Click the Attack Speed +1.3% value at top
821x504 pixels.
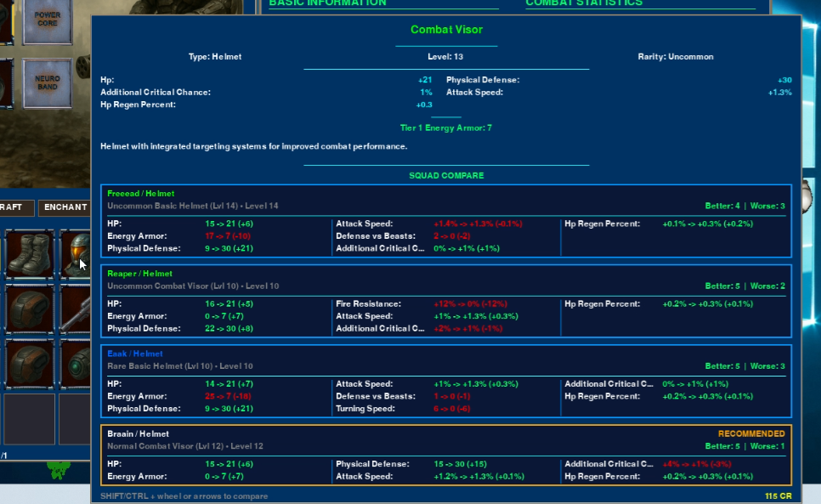tap(779, 93)
